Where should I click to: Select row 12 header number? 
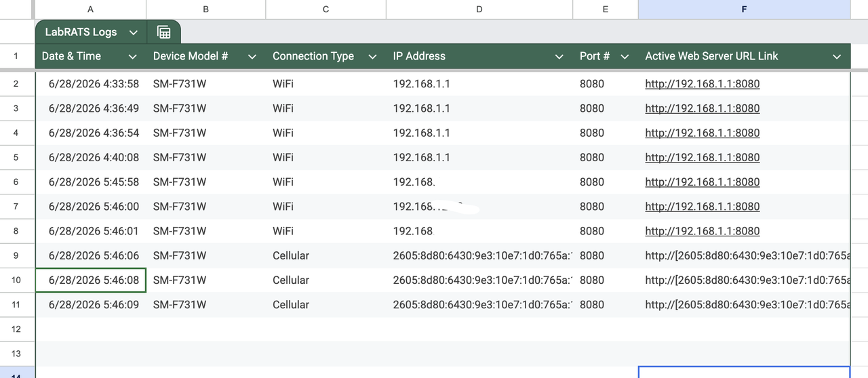click(x=16, y=329)
